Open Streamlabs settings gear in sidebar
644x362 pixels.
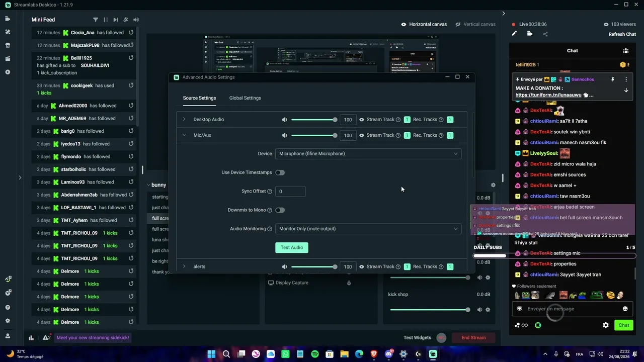(x=8, y=321)
